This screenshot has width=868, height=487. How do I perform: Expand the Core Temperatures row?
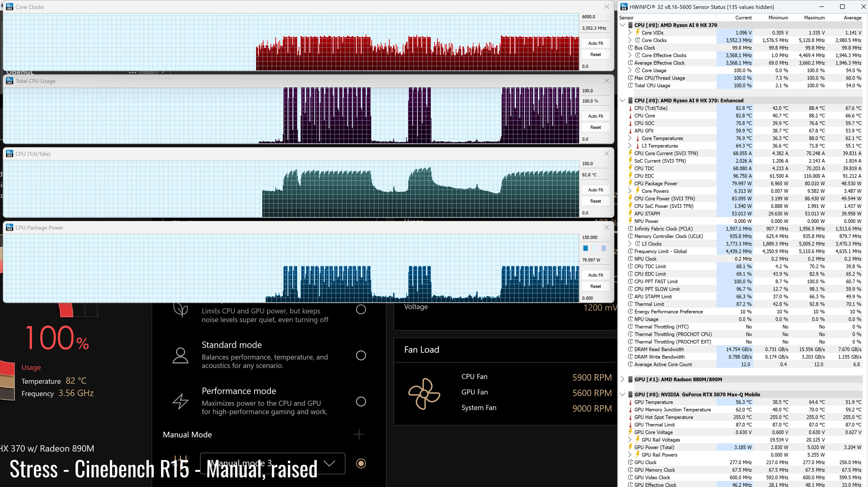tap(630, 138)
